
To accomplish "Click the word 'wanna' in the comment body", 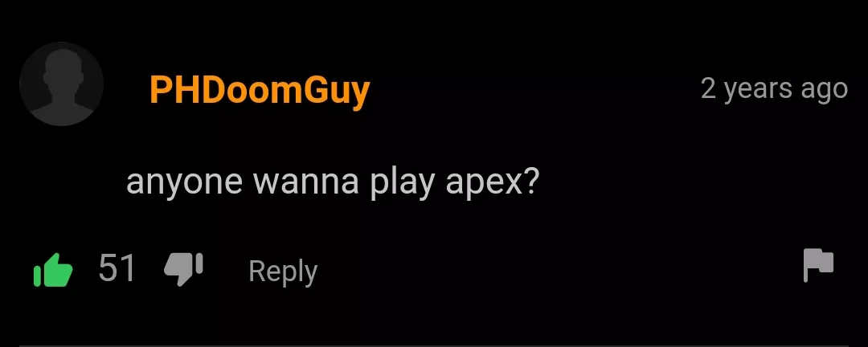I will click(x=306, y=182).
